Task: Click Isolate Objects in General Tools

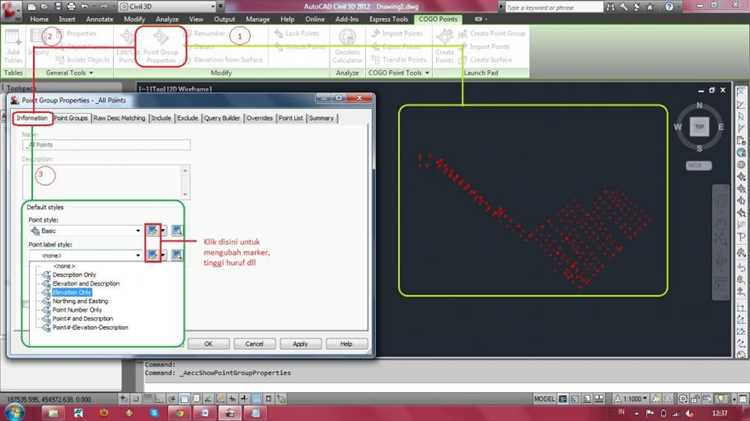Action: tap(83, 60)
